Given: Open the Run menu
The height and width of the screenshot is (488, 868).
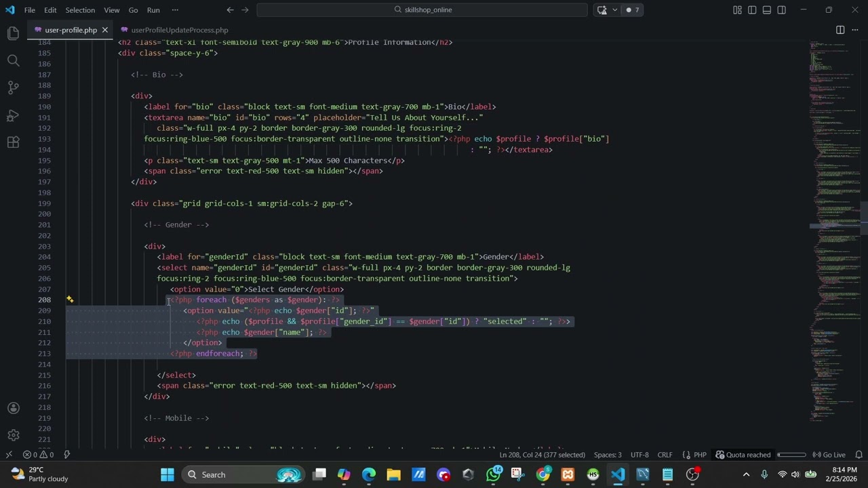Looking at the screenshot, I should pyautogui.click(x=153, y=10).
